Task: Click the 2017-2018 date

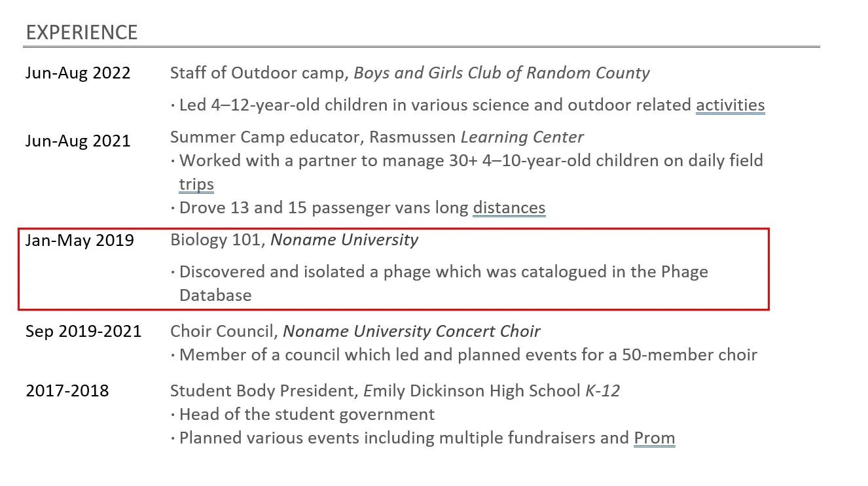Action: coord(67,391)
